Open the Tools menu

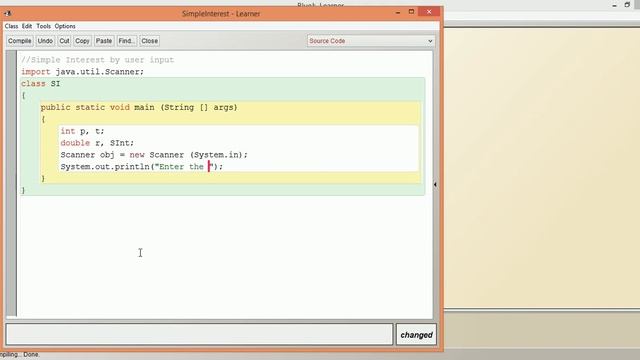[44, 26]
